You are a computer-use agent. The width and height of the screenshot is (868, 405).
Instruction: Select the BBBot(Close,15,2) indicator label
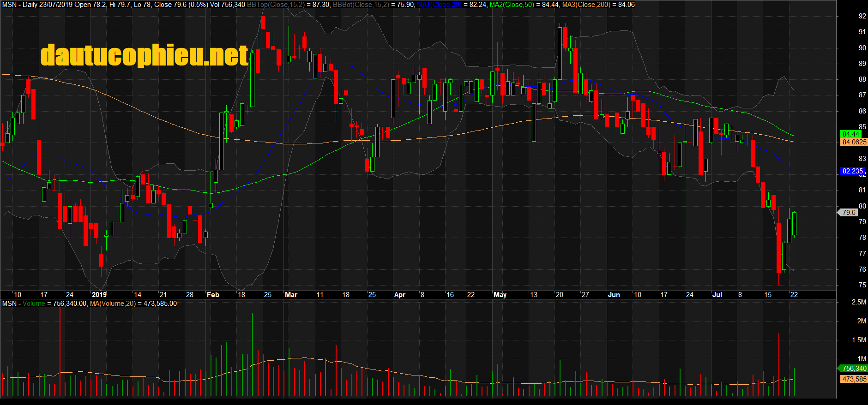click(x=361, y=5)
